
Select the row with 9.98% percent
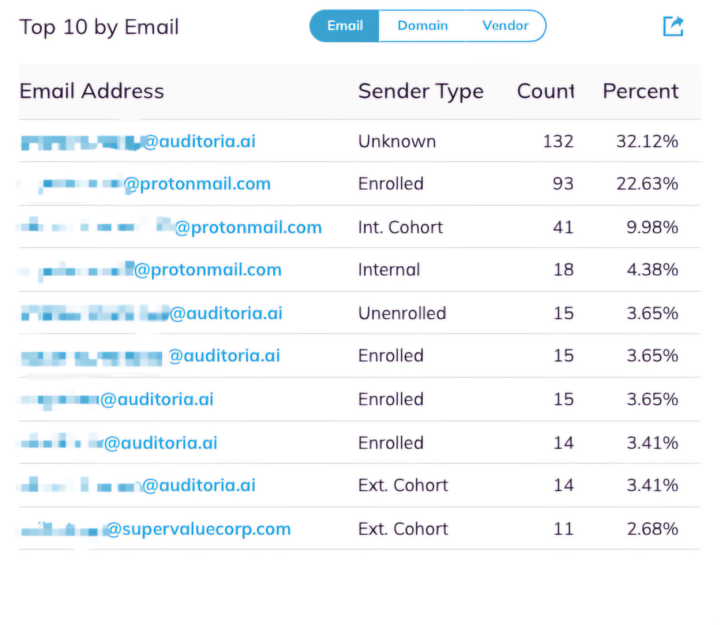pos(360,227)
